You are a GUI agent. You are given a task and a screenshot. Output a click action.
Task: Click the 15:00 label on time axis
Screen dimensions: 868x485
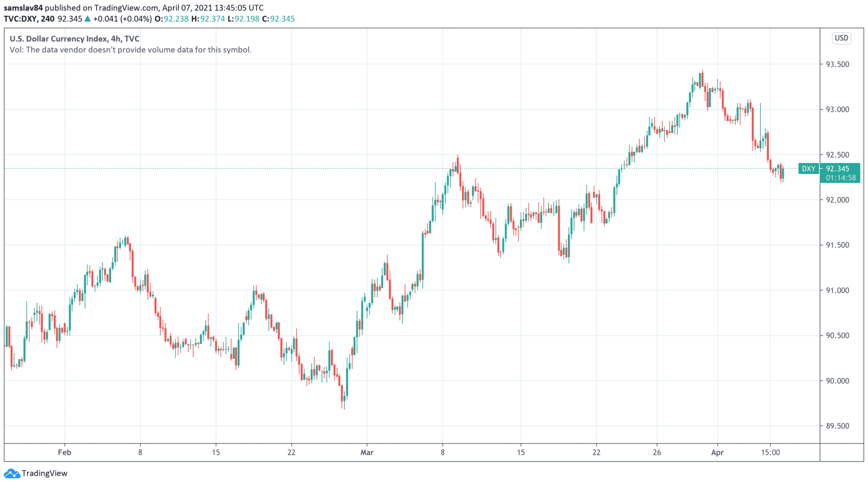point(770,452)
